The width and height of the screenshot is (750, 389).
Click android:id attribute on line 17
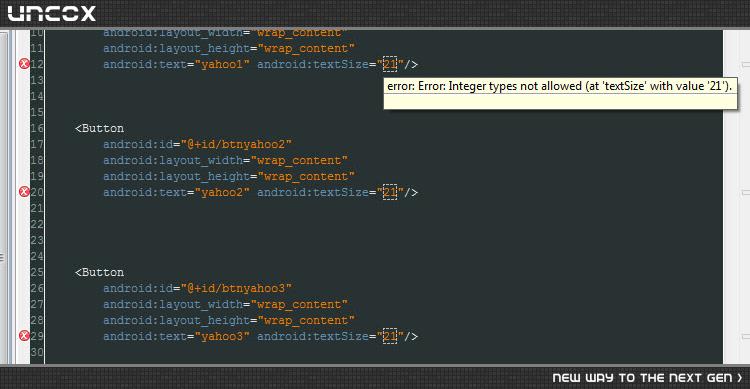[138, 144]
